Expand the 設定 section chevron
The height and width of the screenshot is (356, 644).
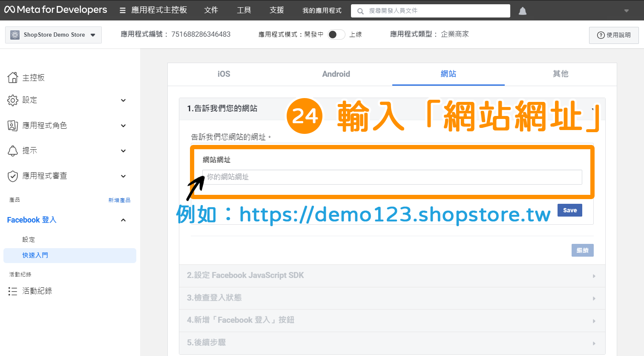(x=124, y=101)
